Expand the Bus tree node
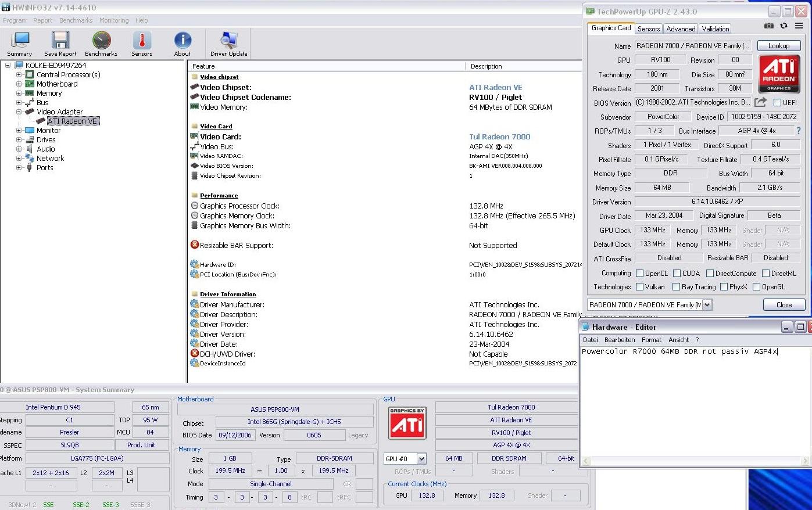Viewport: 812px width, 510px height. pos(19,103)
